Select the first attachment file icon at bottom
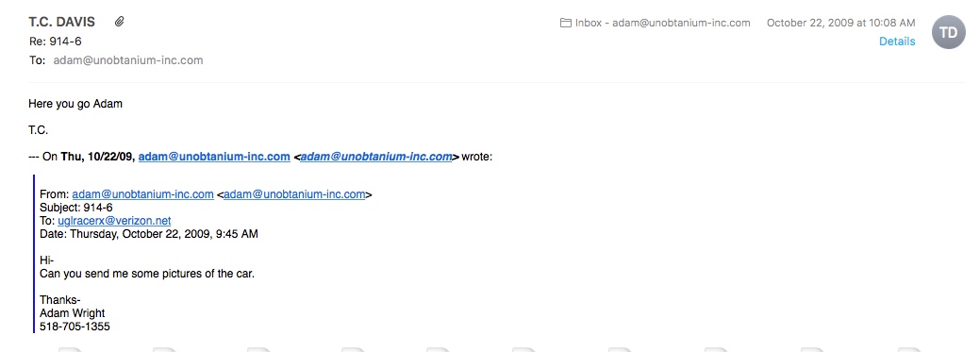Screen dimensions: 980x352 70,349
